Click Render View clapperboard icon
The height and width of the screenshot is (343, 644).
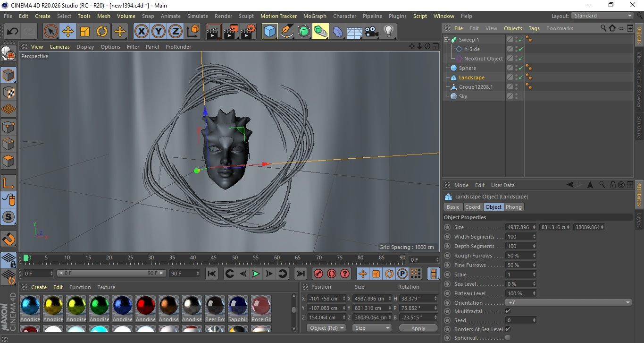click(x=214, y=32)
